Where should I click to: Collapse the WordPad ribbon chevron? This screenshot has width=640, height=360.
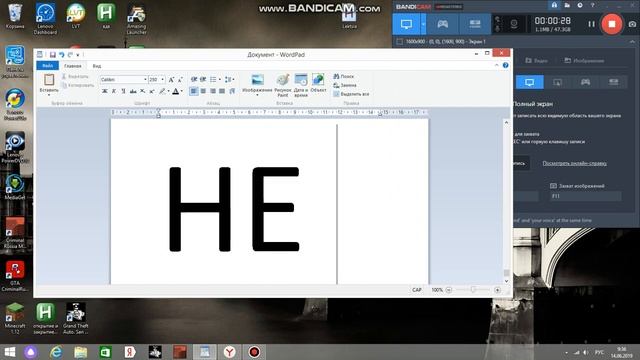[496, 65]
